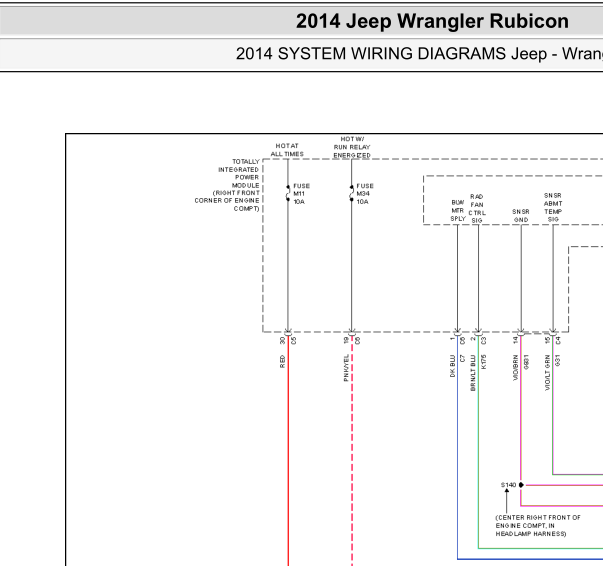Screen dimensions: 603x566
Task: Click the "S140" splice label
Action: pyautogui.click(x=508, y=485)
